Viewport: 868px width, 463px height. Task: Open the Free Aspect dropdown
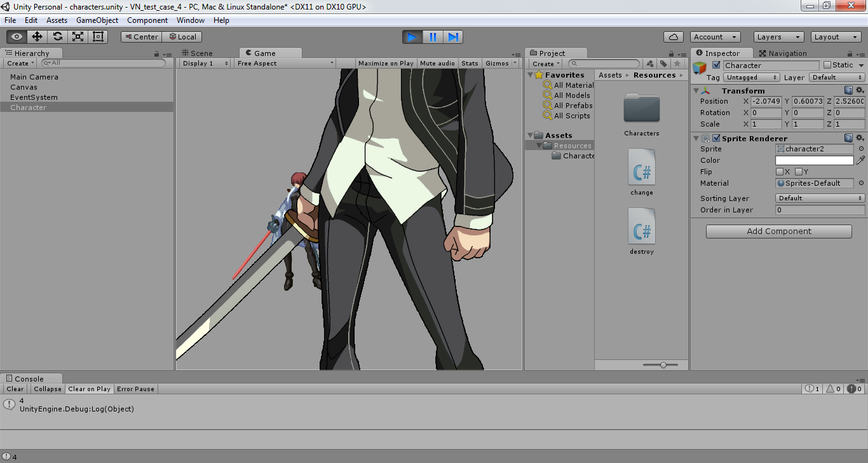coord(285,64)
